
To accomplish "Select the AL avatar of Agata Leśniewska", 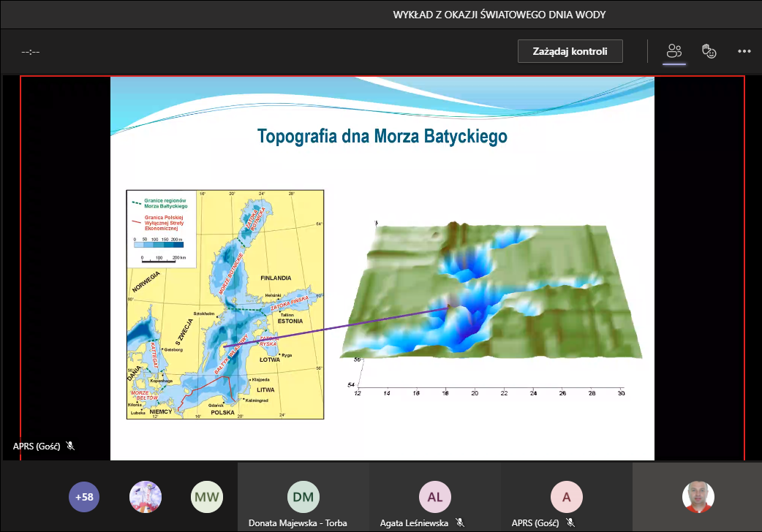I will pos(435,497).
